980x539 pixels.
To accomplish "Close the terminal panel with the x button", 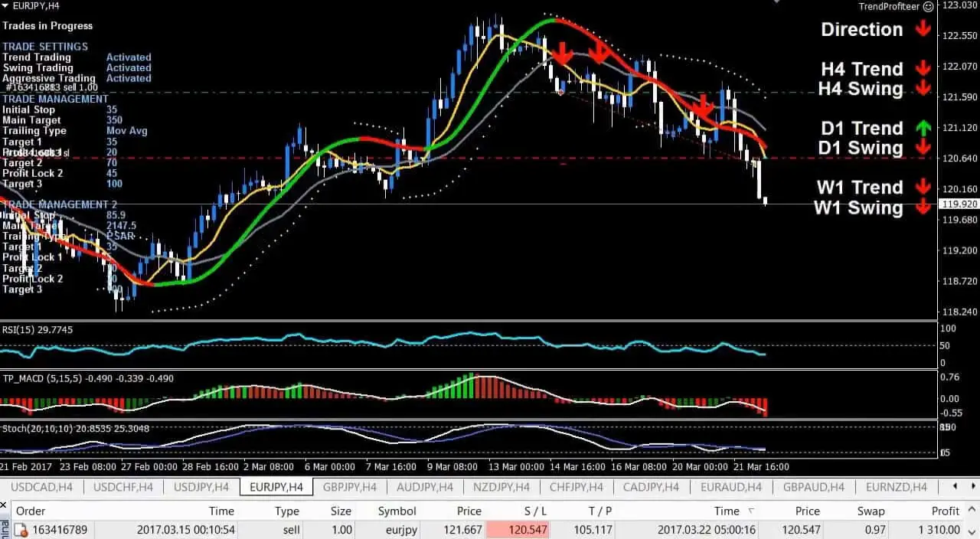I will pos(5,505).
